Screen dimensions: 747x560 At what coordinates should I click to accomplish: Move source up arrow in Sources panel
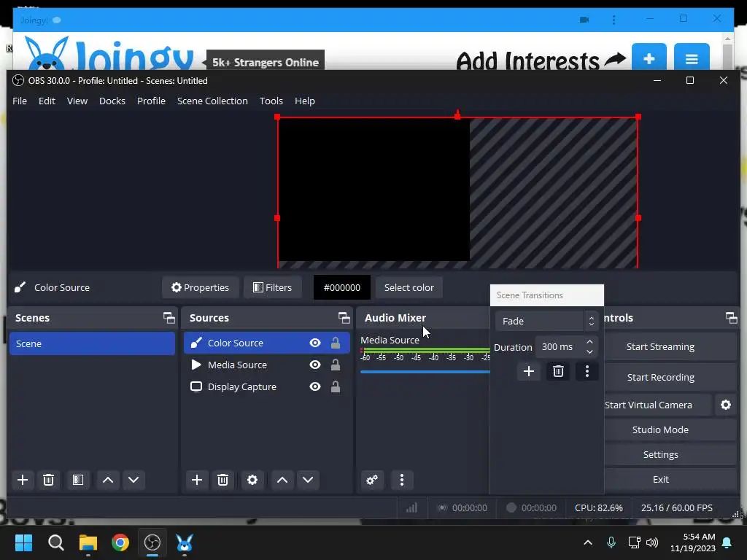(282, 480)
